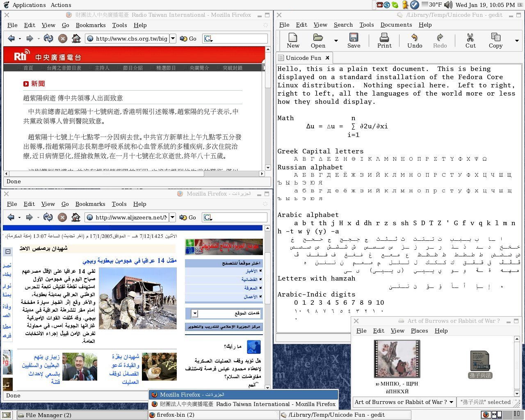Open URL history dropdown in Al Jazeera Firefox

pos(172,217)
